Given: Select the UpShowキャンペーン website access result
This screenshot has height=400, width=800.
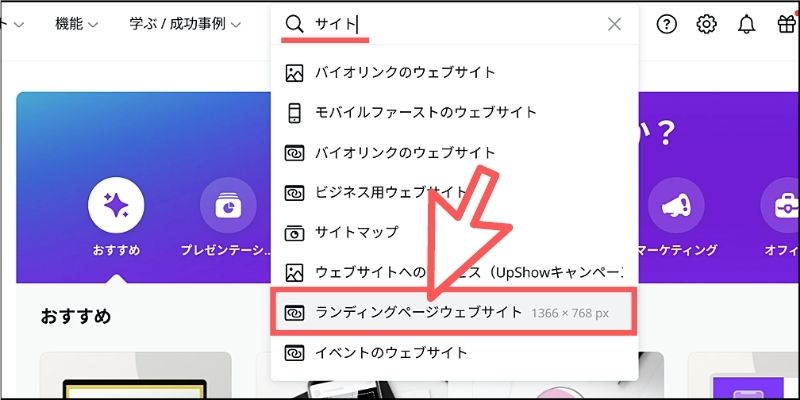Looking at the screenshot, I should coord(454,271).
